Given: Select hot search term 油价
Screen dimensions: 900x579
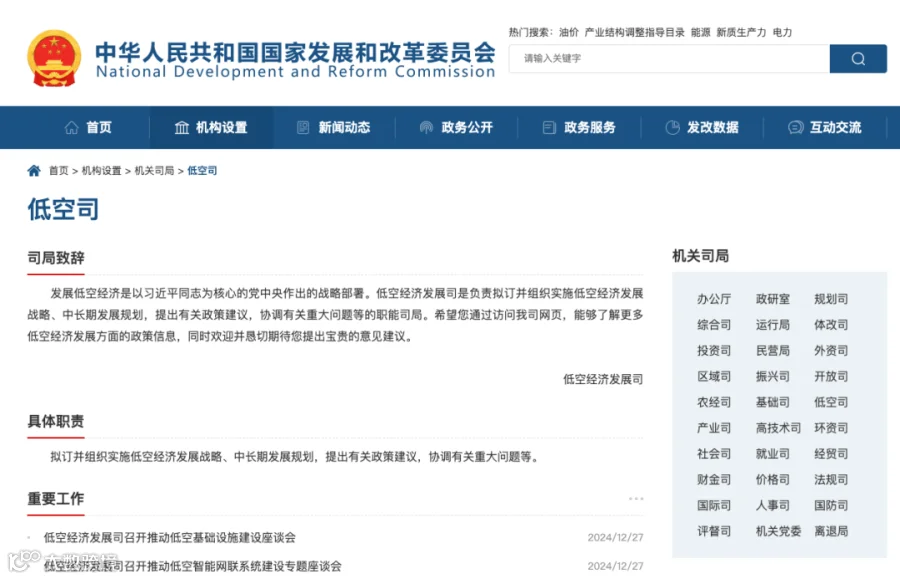Looking at the screenshot, I should tap(569, 32).
